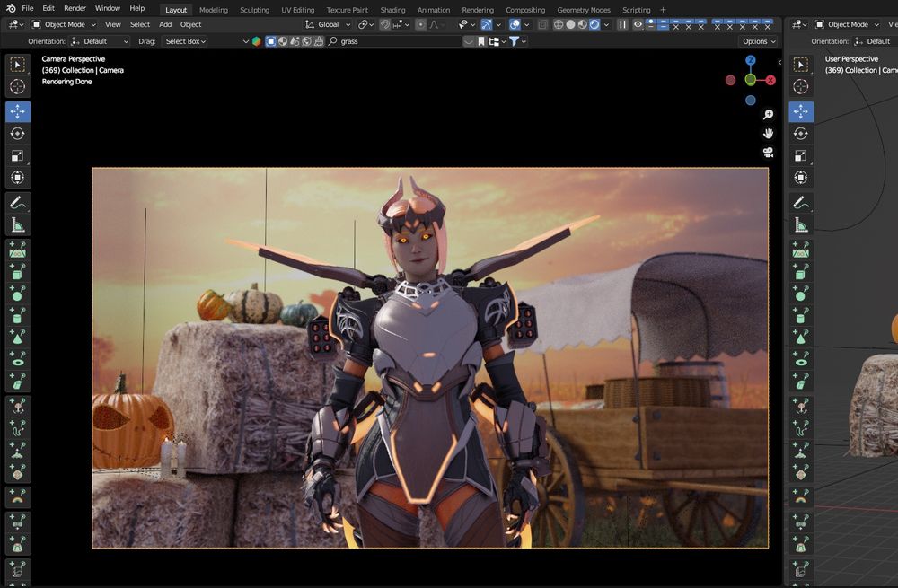Open shading options dropdown arrow

pyautogui.click(x=606, y=24)
